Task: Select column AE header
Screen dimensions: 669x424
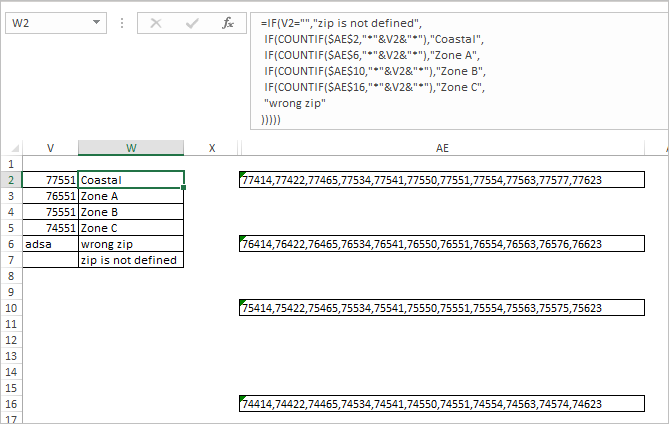Action: 442,148
